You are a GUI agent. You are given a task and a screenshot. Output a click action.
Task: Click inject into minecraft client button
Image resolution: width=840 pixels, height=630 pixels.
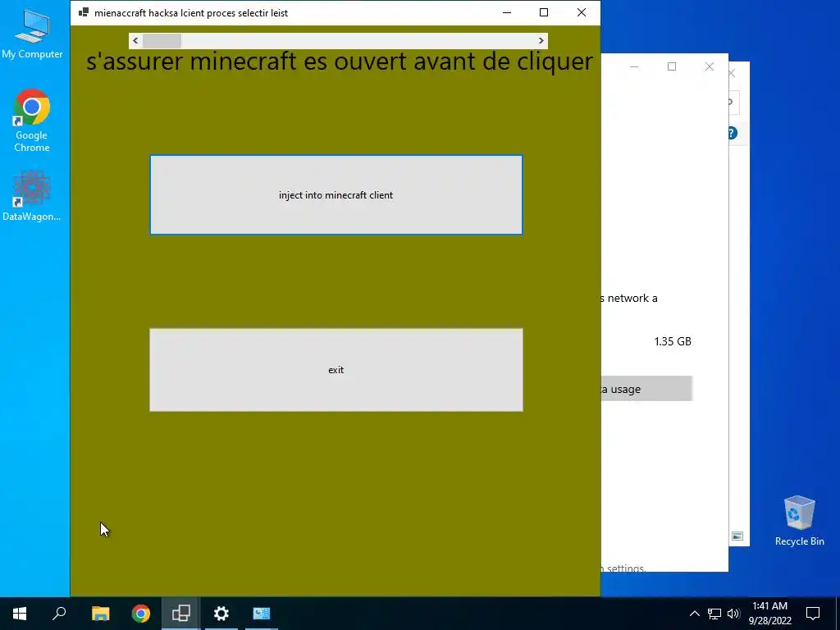click(x=336, y=195)
